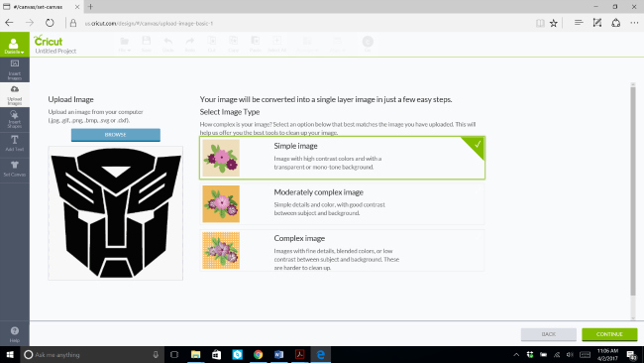Viewport: 644px width, 363px height.
Task: Click the Cricut logo
Action: point(49,41)
